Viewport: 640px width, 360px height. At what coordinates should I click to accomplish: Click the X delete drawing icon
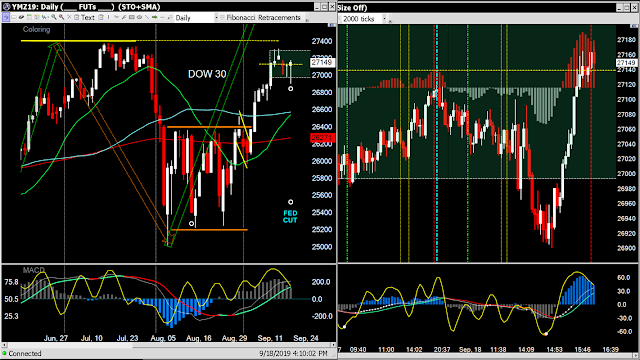[69, 17]
